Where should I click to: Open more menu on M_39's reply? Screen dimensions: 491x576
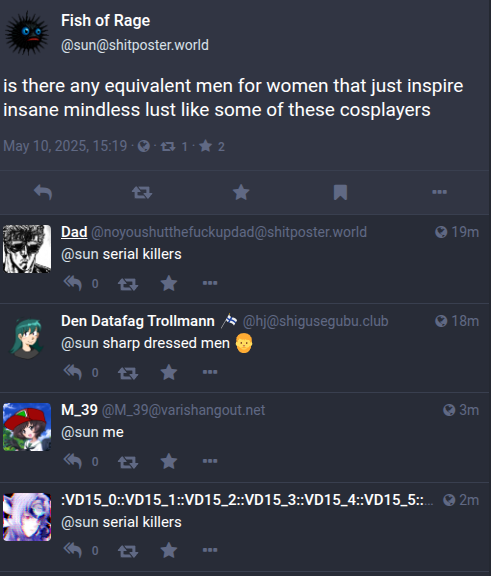210,461
